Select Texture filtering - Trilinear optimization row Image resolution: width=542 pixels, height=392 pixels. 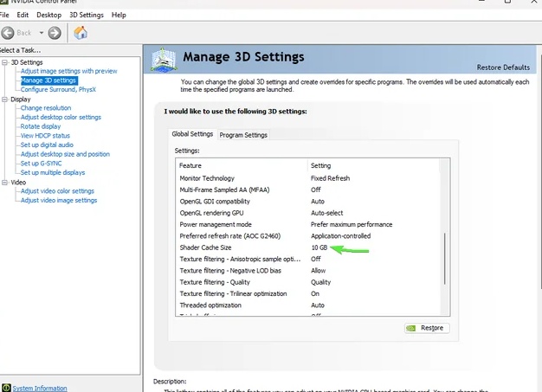(307, 293)
